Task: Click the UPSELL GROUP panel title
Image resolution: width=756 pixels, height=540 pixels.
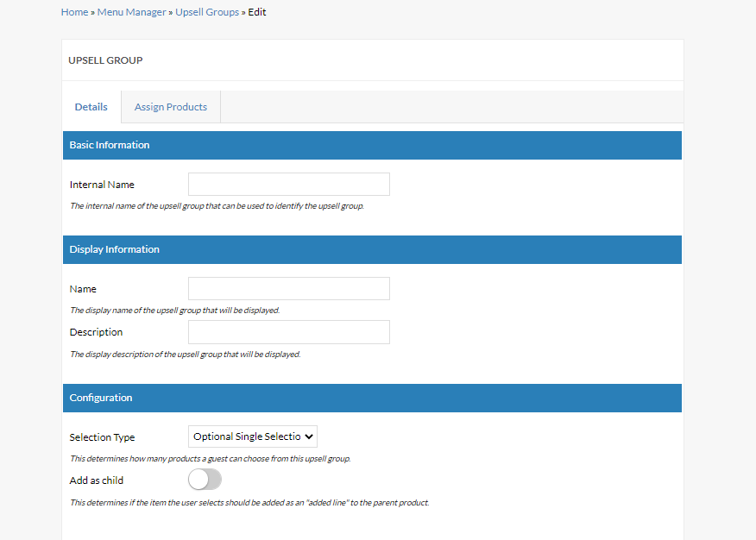Action: point(105,60)
